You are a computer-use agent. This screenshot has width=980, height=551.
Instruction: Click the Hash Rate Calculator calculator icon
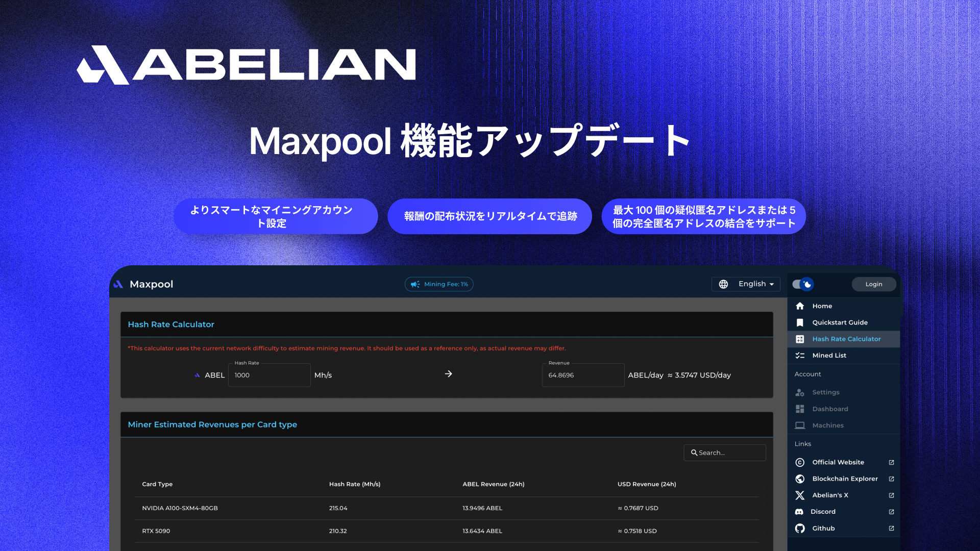[x=800, y=339]
